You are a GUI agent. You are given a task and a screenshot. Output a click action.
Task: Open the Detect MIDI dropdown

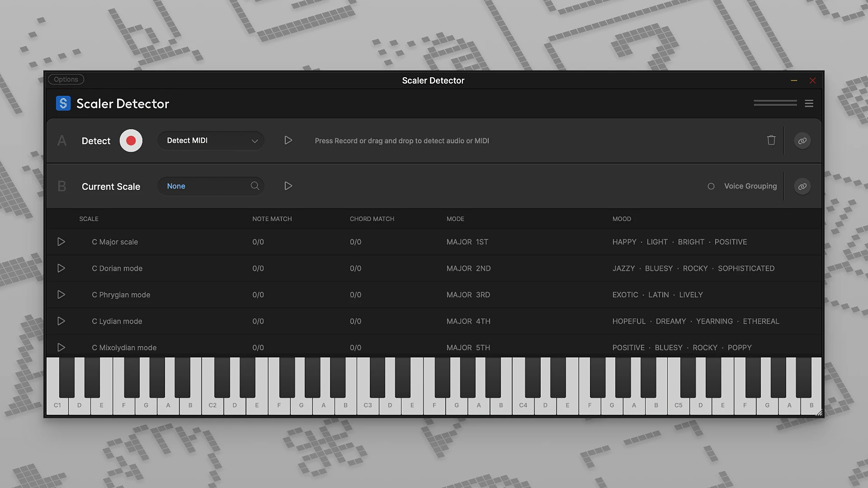(210, 141)
